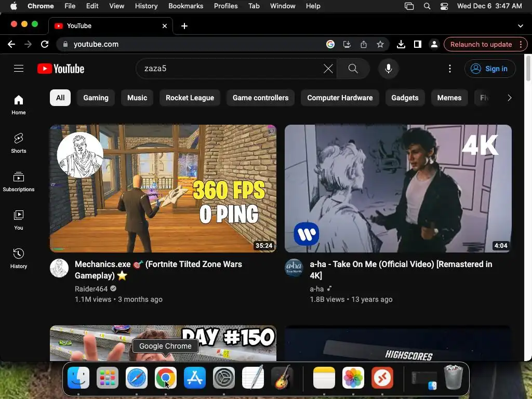The height and width of the screenshot is (399, 532).
Task: Click the YouTube logo
Action: tap(61, 69)
